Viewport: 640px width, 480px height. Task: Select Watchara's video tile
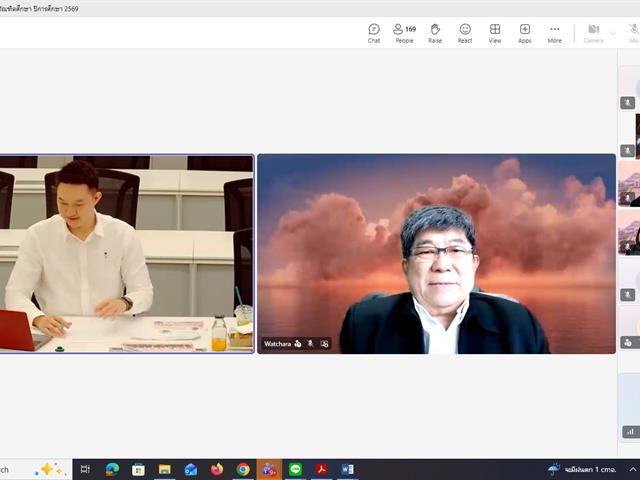436,253
